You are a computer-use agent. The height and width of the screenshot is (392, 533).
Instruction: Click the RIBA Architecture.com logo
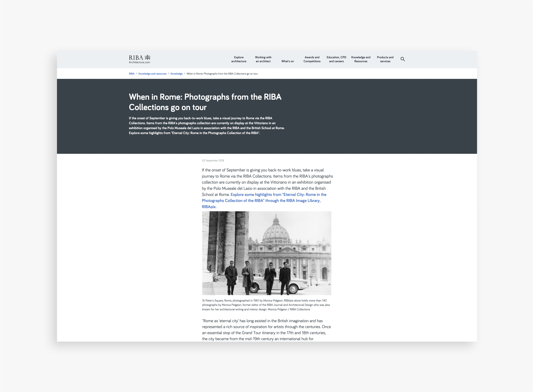[x=140, y=59]
